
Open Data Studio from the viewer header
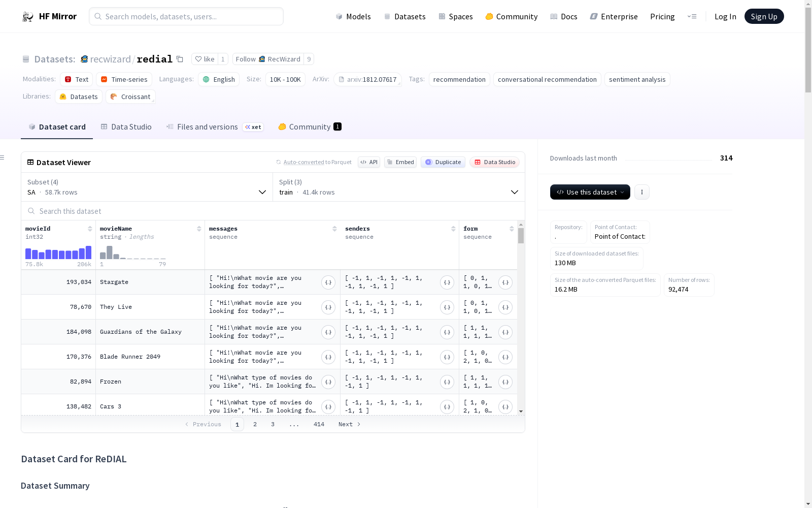tap(494, 162)
